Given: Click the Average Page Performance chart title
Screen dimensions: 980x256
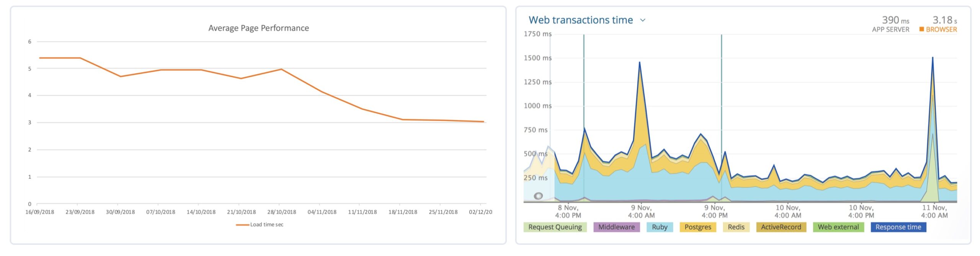Looking at the screenshot, I should (x=258, y=28).
